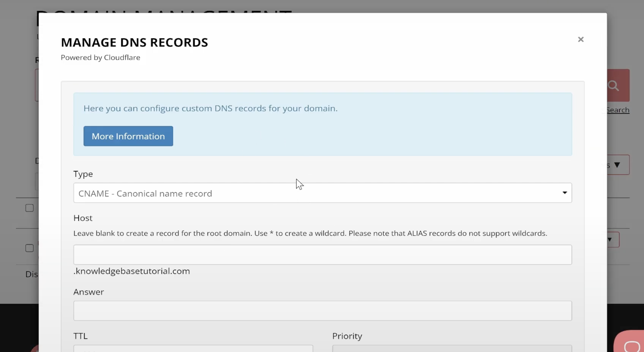Tick the lower checkbox behind the dialog
The width and height of the screenshot is (644, 352).
[29, 248]
